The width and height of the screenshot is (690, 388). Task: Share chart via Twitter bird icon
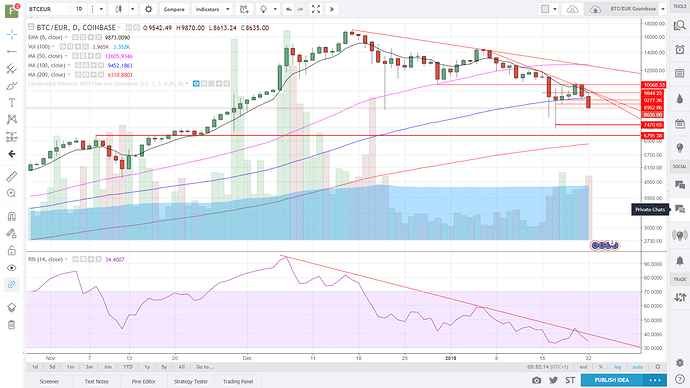pos(554,380)
